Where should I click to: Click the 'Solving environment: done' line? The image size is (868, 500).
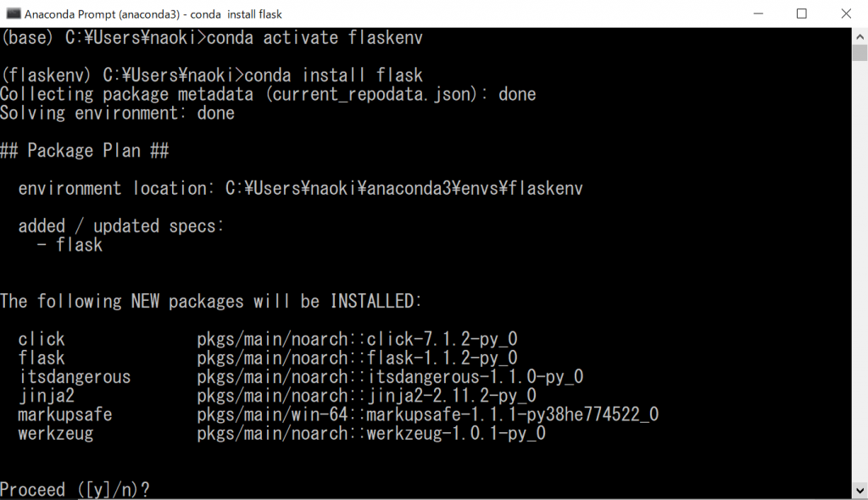point(117,113)
